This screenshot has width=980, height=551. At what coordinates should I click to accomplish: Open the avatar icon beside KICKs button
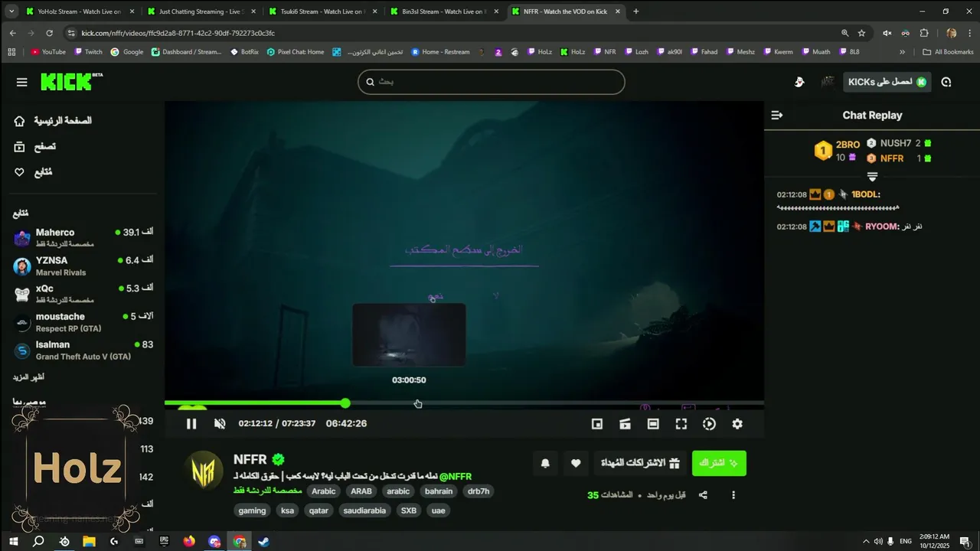(828, 82)
